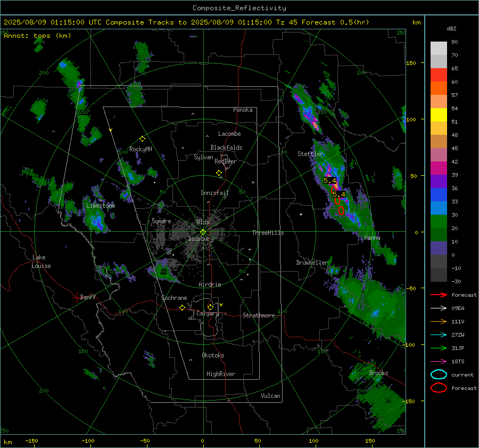Click the Blackfalds town label
This screenshot has height=448, width=479.
(226, 148)
